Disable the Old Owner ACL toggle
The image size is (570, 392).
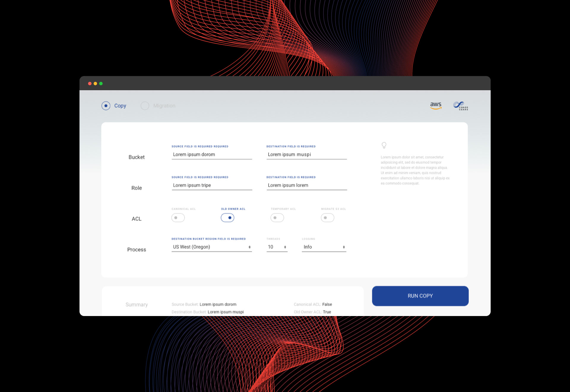tap(227, 218)
